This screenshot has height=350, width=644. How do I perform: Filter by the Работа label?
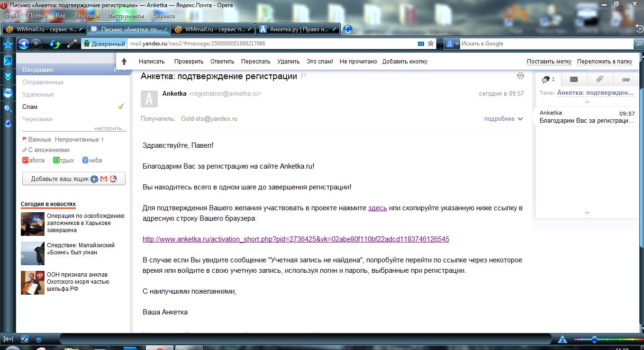[x=33, y=161]
